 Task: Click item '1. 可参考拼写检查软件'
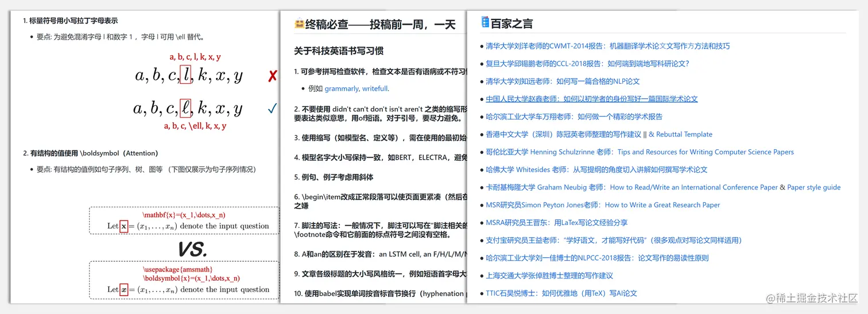coord(380,72)
